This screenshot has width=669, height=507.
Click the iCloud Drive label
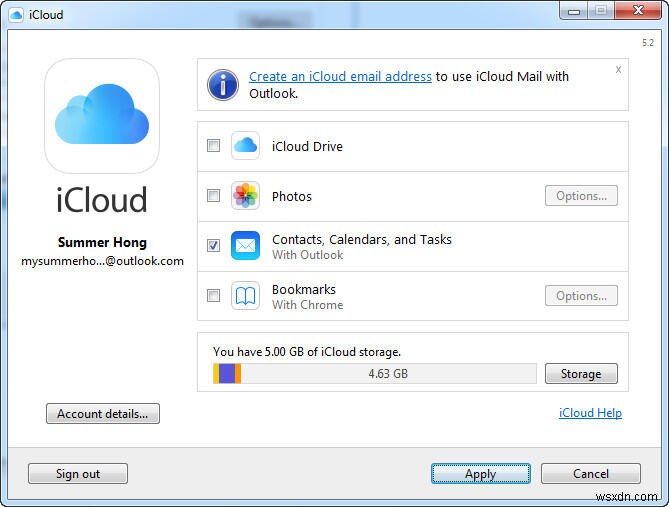click(x=307, y=146)
